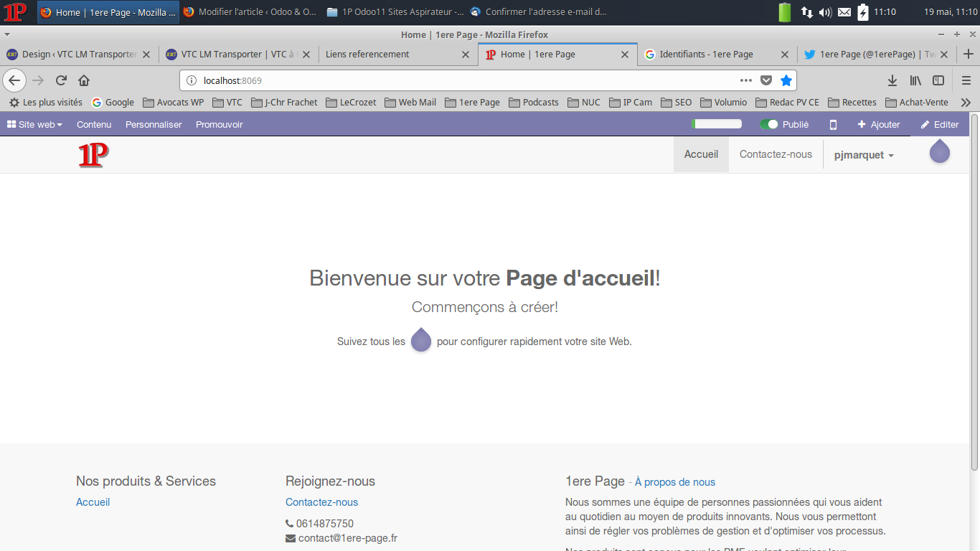Image resolution: width=980 pixels, height=551 pixels.
Task: Open the Avocats WP bookmark folder
Action: coord(173,102)
